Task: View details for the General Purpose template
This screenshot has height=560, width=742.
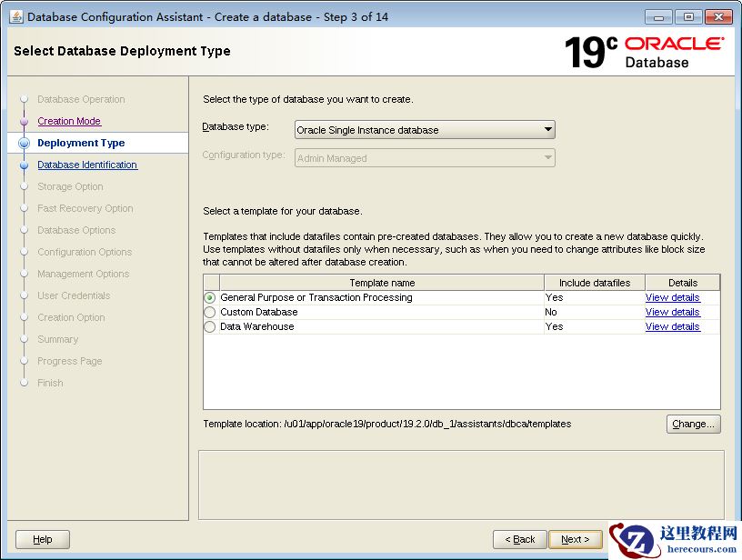Action: coord(672,297)
